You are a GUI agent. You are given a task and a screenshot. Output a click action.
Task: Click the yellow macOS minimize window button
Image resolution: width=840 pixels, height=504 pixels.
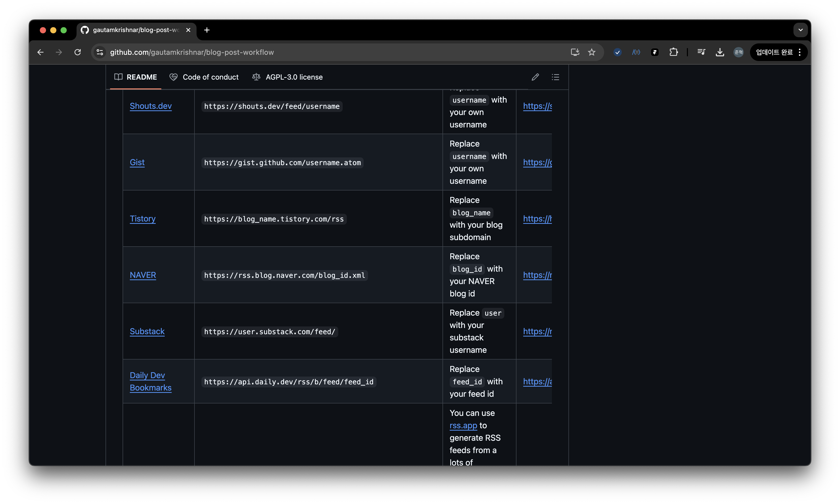pyautogui.click(x=53, y=30)
